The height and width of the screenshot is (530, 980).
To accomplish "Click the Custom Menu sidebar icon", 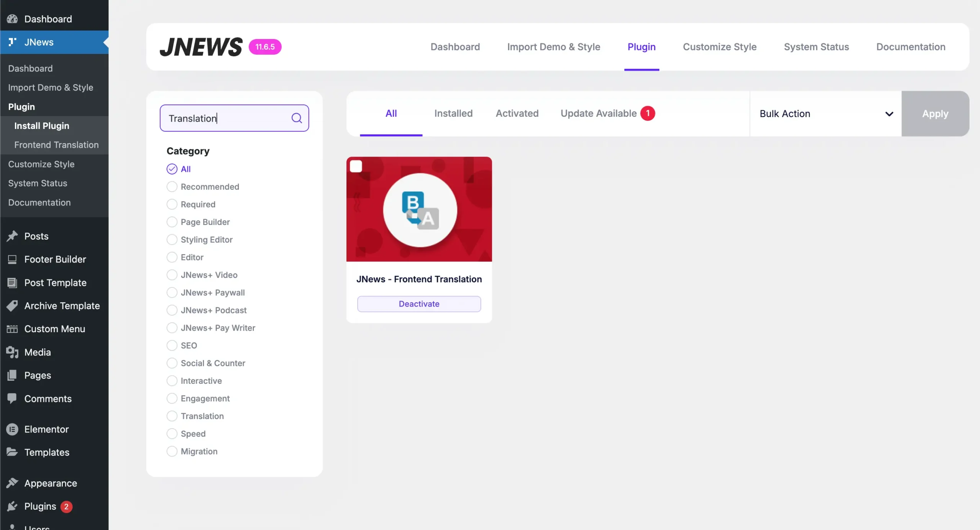I will click(12, 329).
